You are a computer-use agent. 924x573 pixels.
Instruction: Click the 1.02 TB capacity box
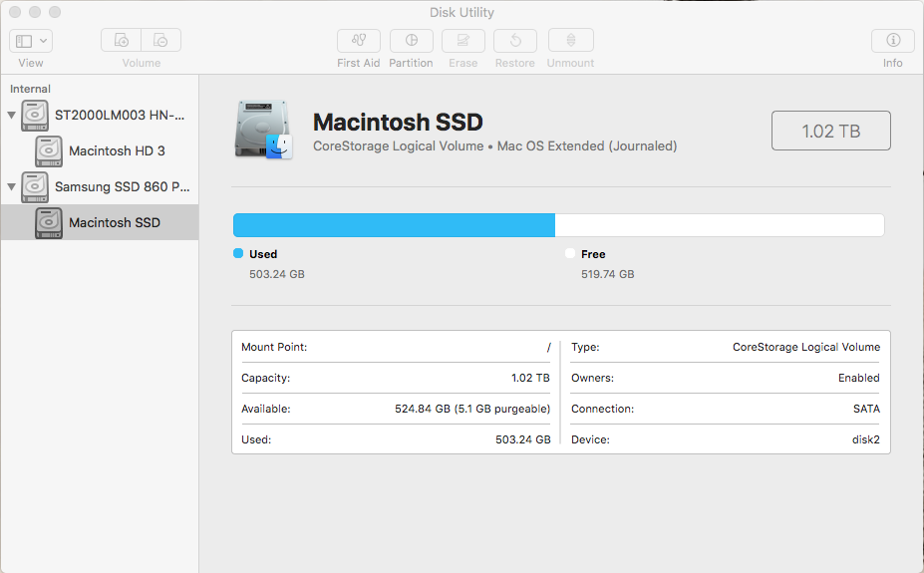pyautogui.click(x=831, y=131)
